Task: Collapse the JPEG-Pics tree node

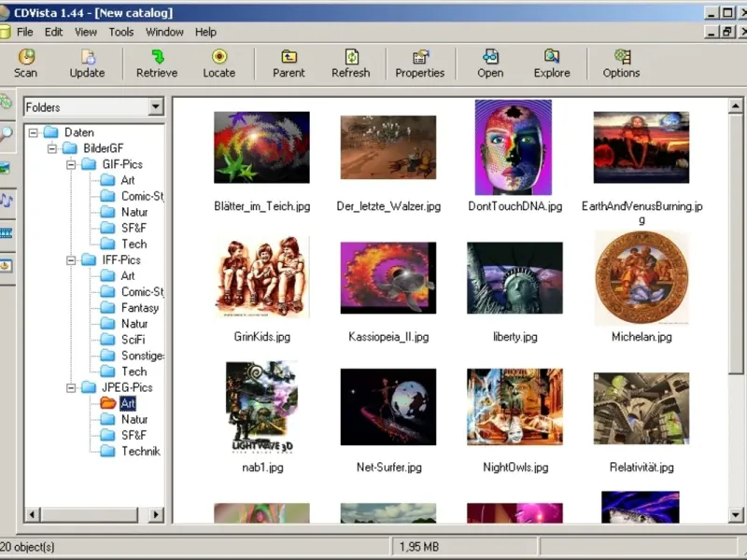Action: [x=71, y=387]
